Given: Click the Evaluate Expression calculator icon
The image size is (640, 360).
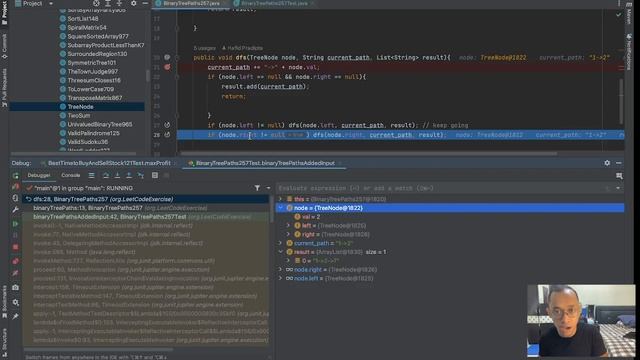Looking at the screenshot, I should 155,176.
